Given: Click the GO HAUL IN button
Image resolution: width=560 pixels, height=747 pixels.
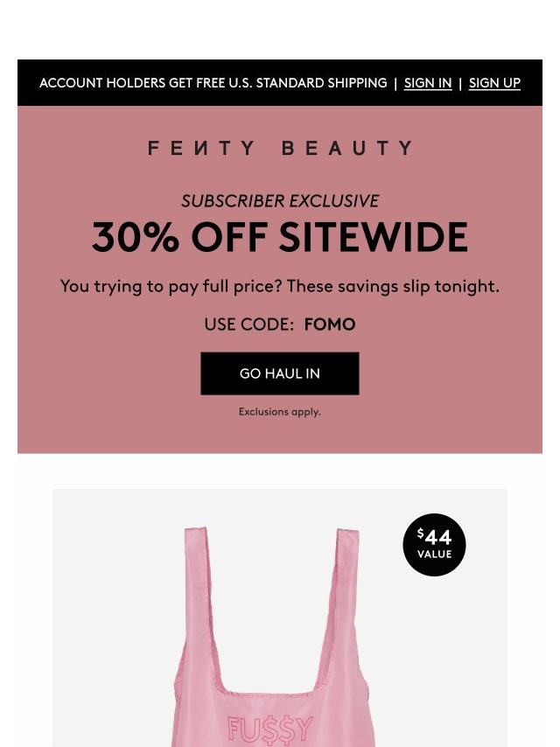Looking at the screenshot, I should click(280, 373).
